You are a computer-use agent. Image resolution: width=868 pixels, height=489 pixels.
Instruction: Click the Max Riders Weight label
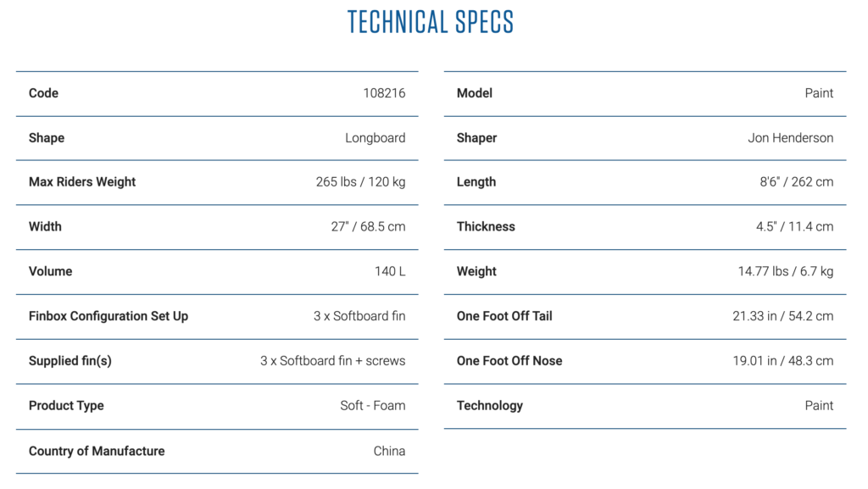82,182
